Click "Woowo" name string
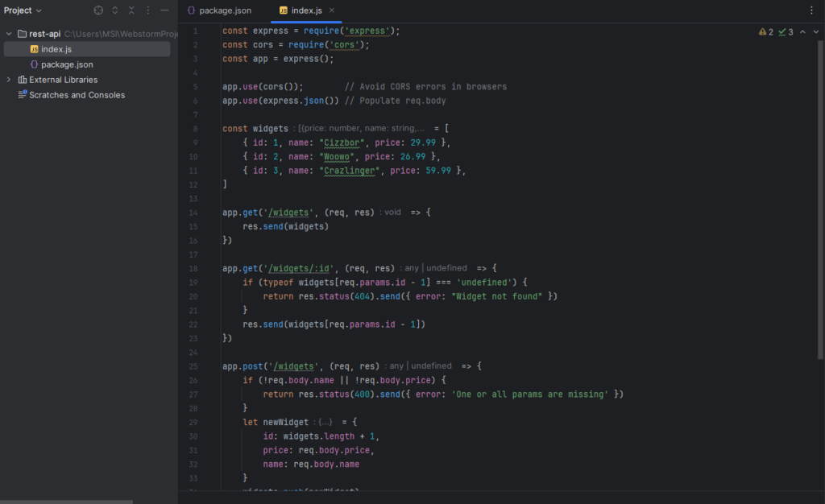The height and width of the screenshot is (504, 825). click(337, 157)
